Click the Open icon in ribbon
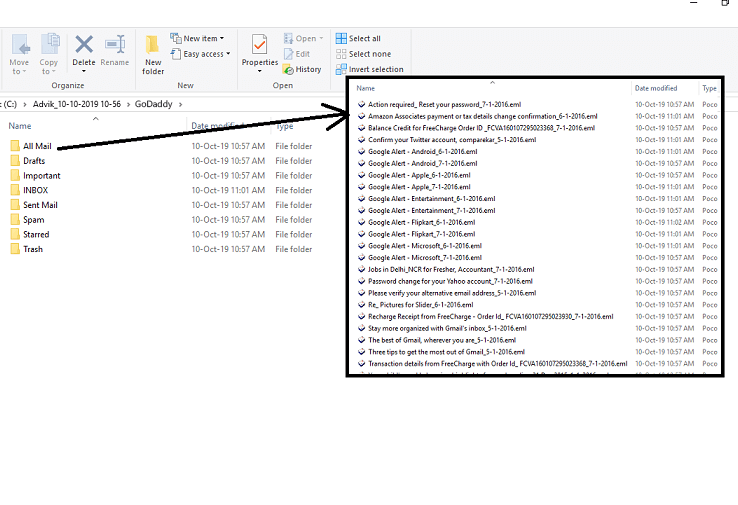 pyautogui.click(x=288, y=38)
